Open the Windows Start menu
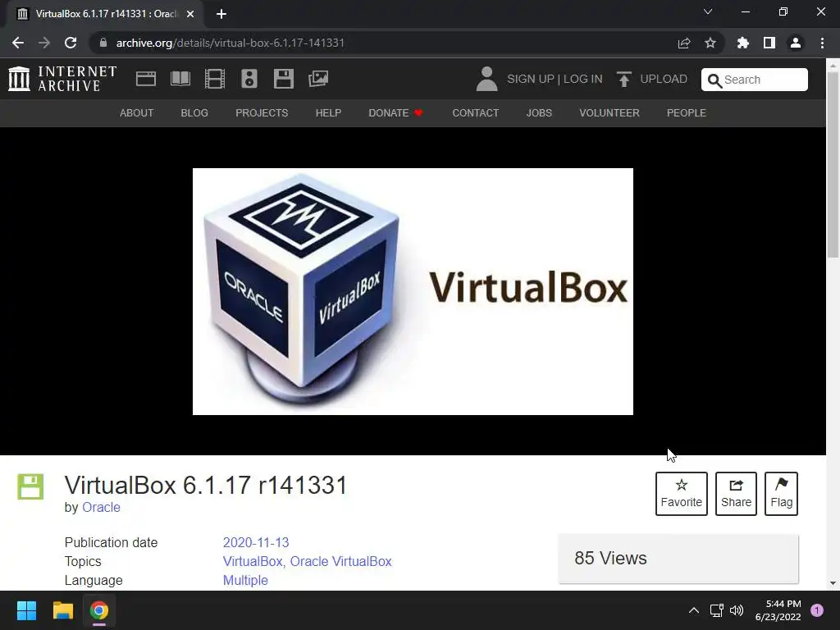The width and height of the screenshot is (840, 630). click(x=26, y=610)
